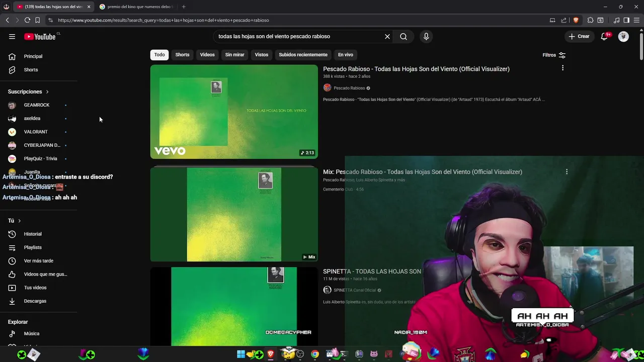The height and width of the screenshot is (362, 644).
Task: Select the En vivo filter chip
Action: click(x=345, y=55)
